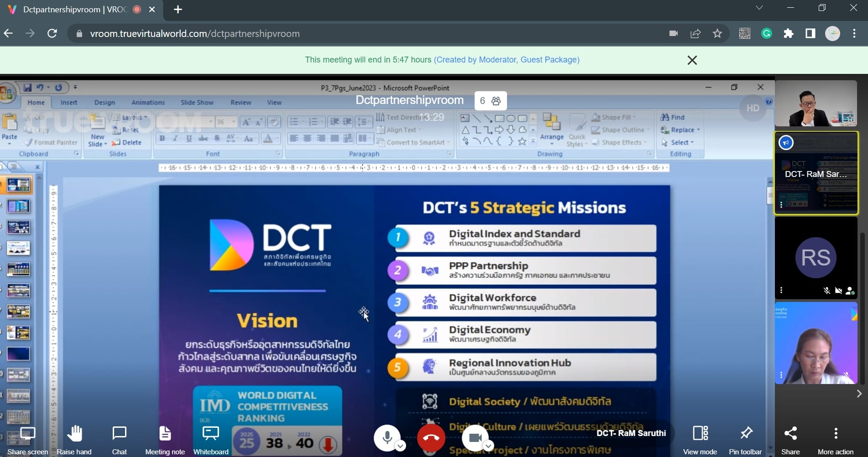Click the Share screen icon

tap(27, 433)
